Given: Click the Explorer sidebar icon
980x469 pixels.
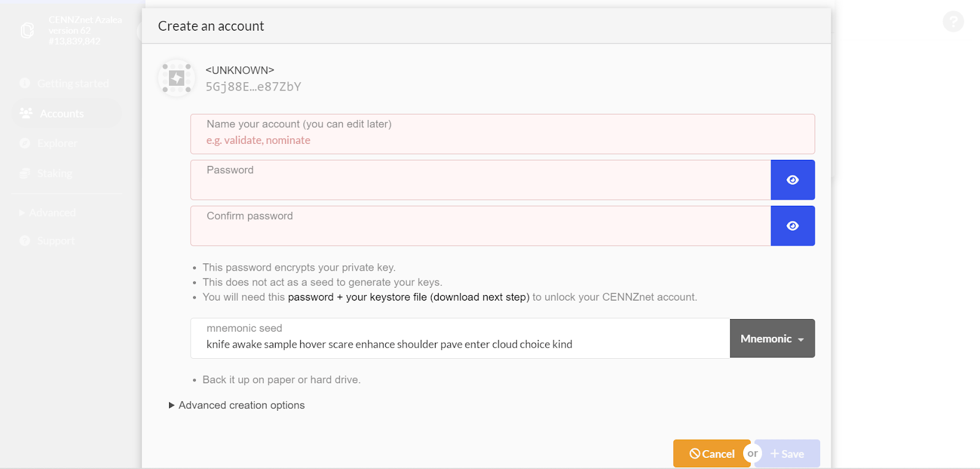Looking at the screenshot, I should coord(24,143).
